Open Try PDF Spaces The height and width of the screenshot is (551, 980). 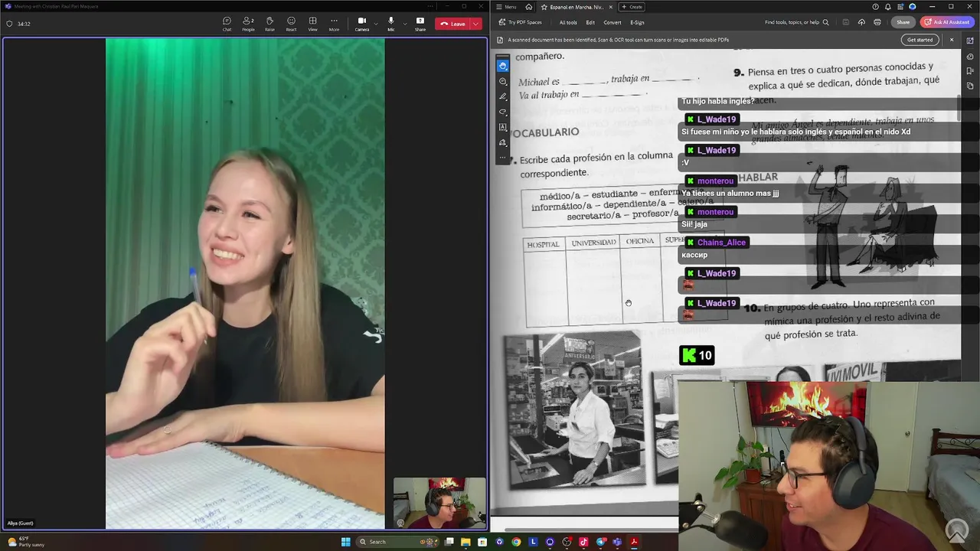click(521, 22)
